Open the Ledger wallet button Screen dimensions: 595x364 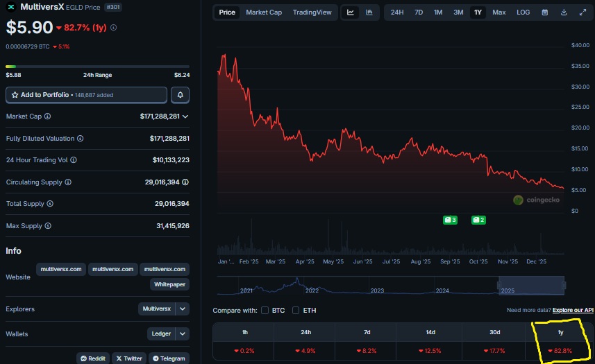[x=161, y=333]
